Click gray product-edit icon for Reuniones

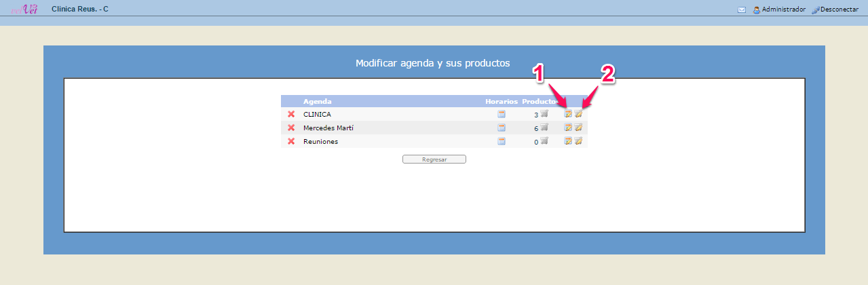pos(578,141)
